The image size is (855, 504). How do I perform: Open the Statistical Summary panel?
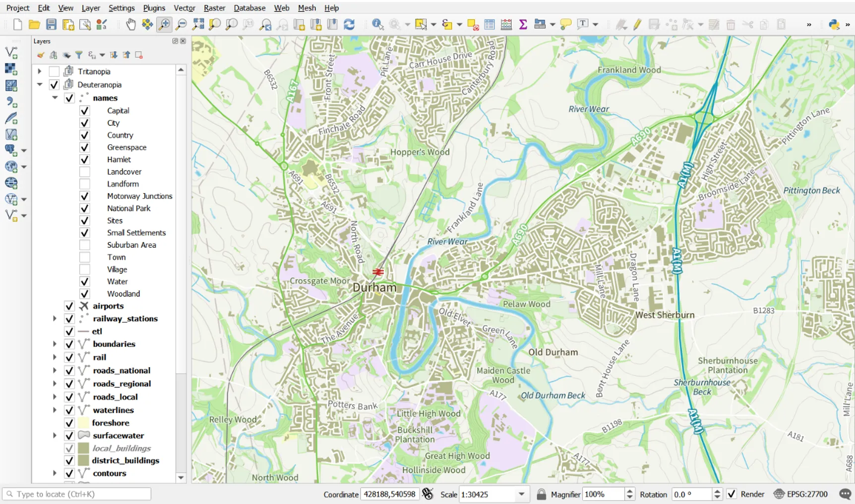click(522, 24)
